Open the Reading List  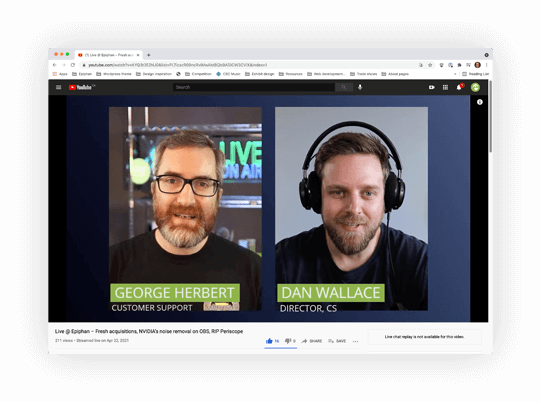[475, 74]
